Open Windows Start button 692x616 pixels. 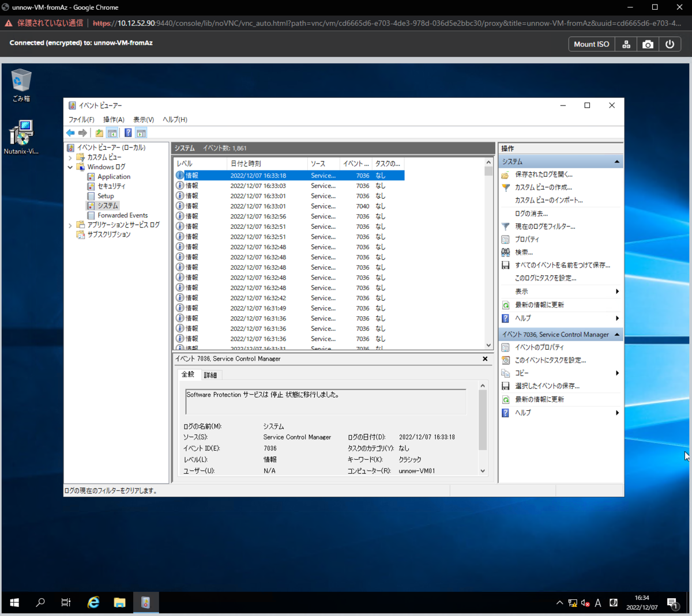click(x=14, y=603)
